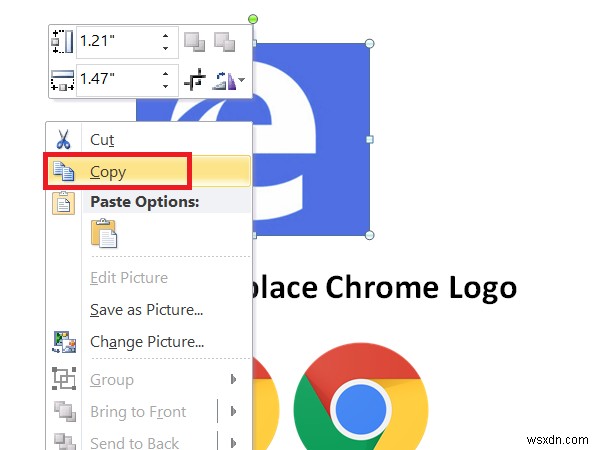Click the Copy pages icon
This screenshot has height=450, width=600.
64,171
